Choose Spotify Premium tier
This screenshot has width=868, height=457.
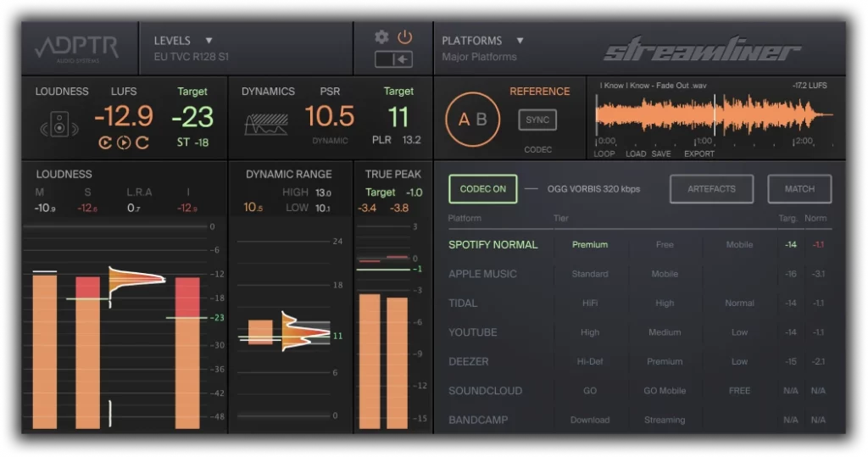tap(590, 244)
